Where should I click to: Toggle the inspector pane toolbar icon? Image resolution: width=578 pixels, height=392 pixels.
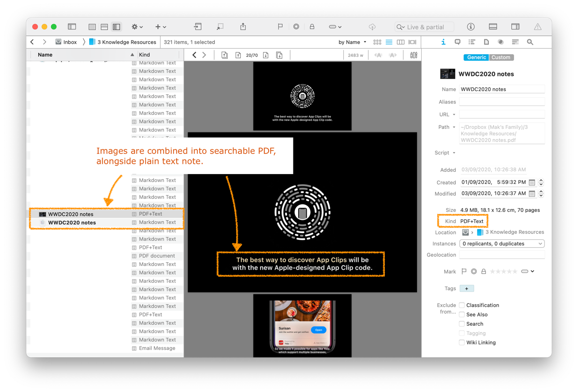coord(515,27)
